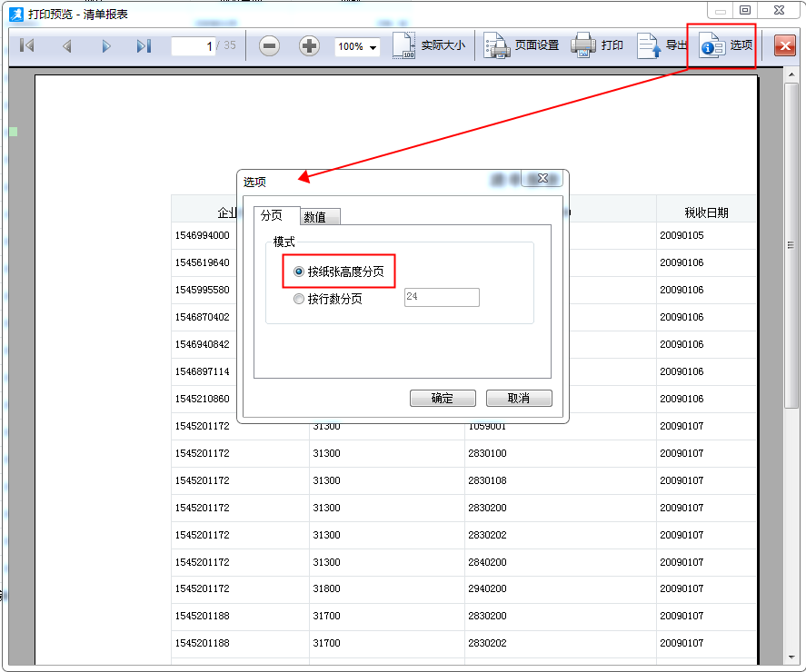The width and height of the screenshot is (806, 672).
Task: Click the 确定 confirm button
Action: point(443,398)
